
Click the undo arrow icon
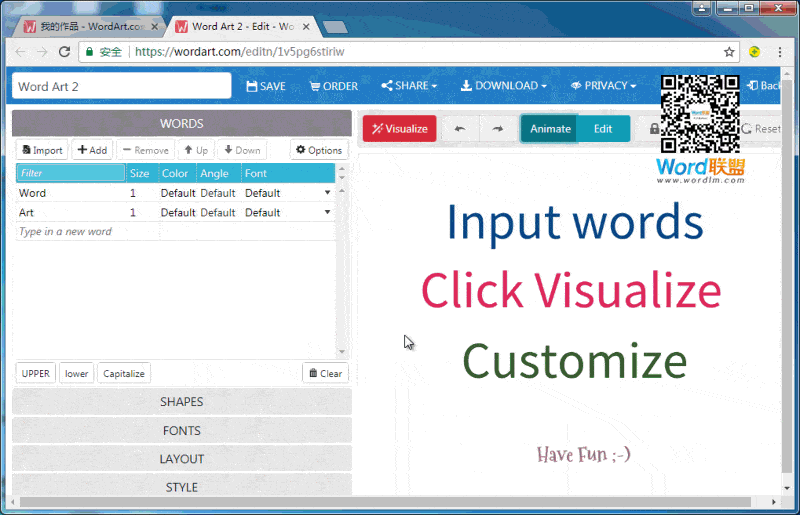(x=460, y=129)
